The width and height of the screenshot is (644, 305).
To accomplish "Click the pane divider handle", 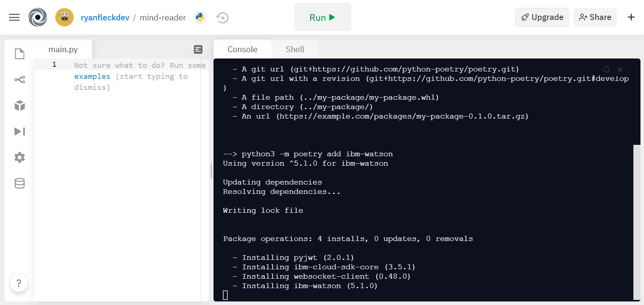I will 211,171.
